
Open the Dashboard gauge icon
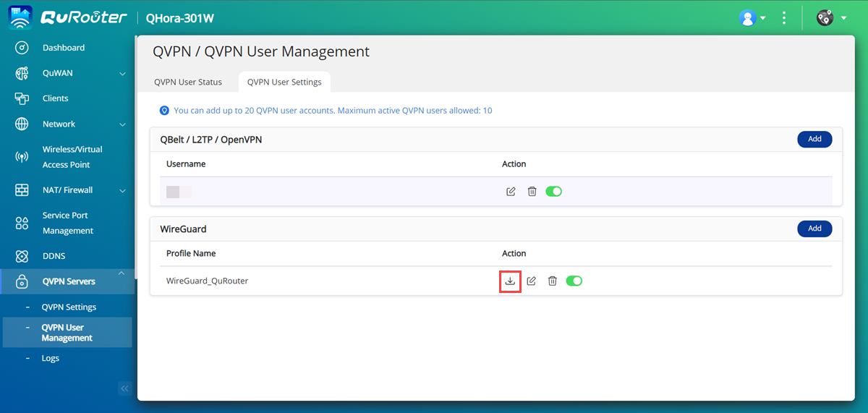22,48
